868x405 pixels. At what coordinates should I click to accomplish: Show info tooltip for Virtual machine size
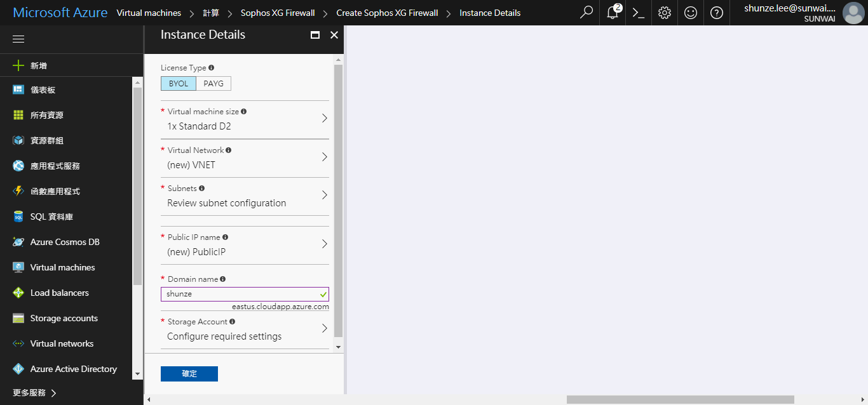coord(244,111)
